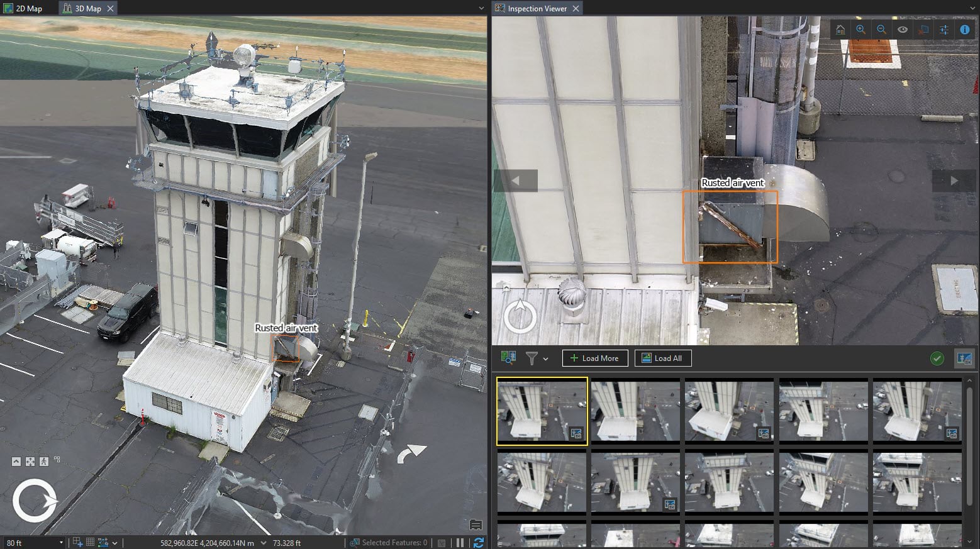980x549 pixels.
Task: Show image information with blue info icon
Action: pyautogui.click(x=964, y=30)
